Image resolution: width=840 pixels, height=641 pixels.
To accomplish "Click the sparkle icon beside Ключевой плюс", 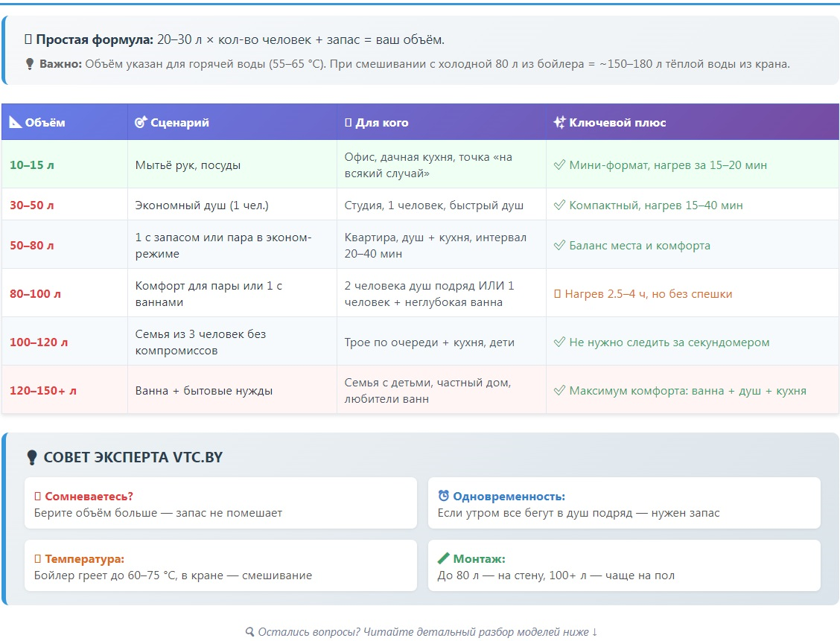I will (x=559, y=123).
